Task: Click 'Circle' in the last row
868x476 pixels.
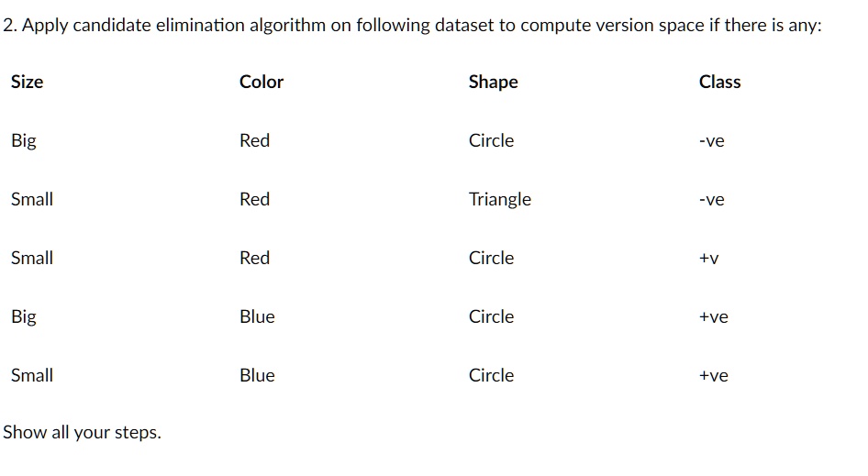Action: (x=491, y=375)
